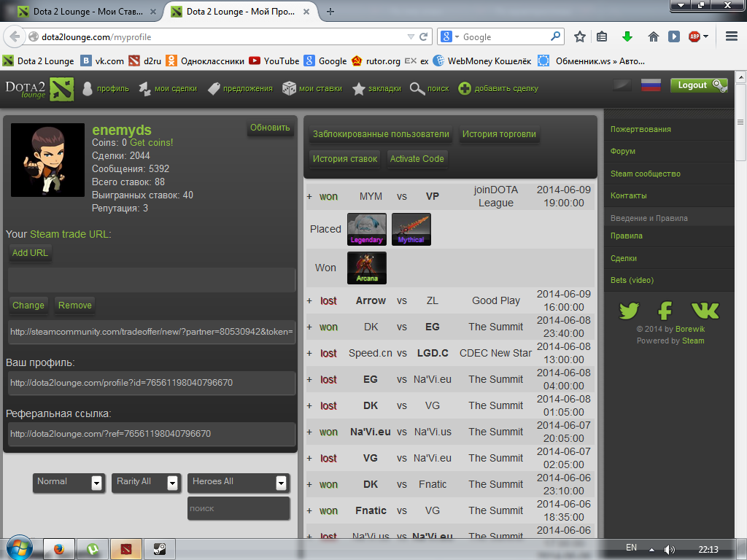Open the Пожертвования sidebar link

pyautogui.click(x=640, y=129)
